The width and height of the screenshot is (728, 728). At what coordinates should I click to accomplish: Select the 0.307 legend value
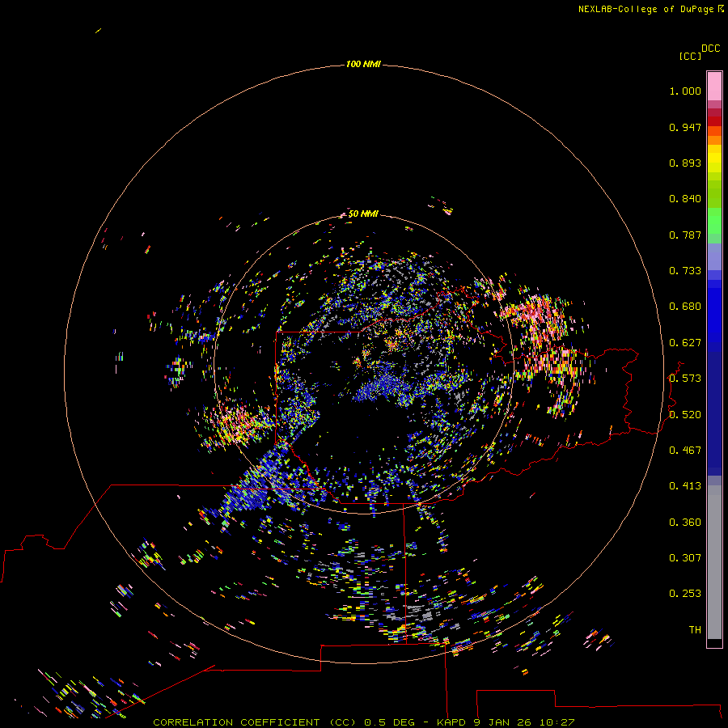[x=685, y=558]
